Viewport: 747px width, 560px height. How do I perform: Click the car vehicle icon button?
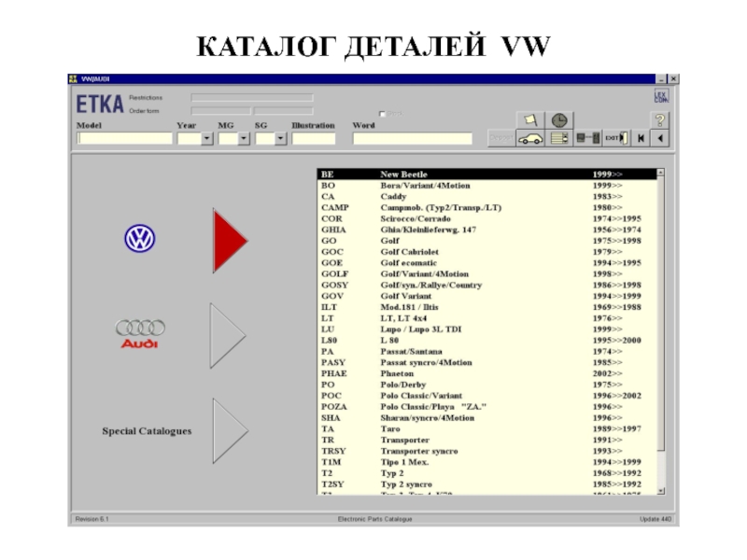tap(530, 138)
